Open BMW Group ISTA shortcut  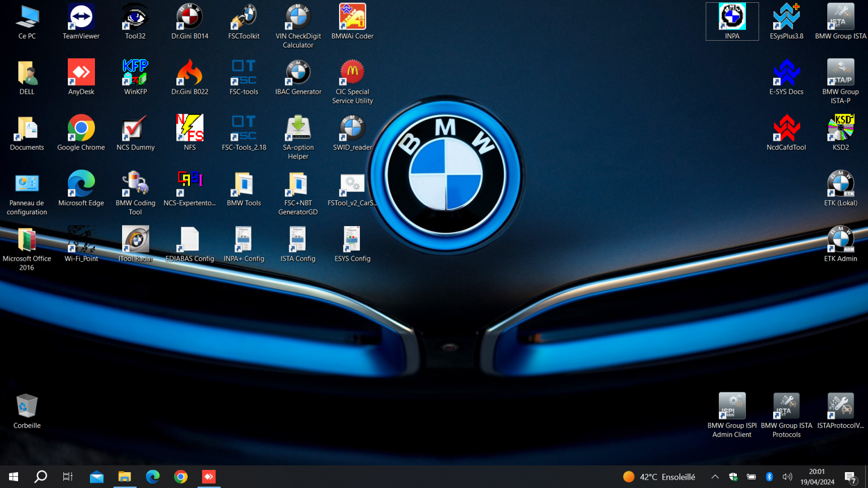tap(840, 21)
